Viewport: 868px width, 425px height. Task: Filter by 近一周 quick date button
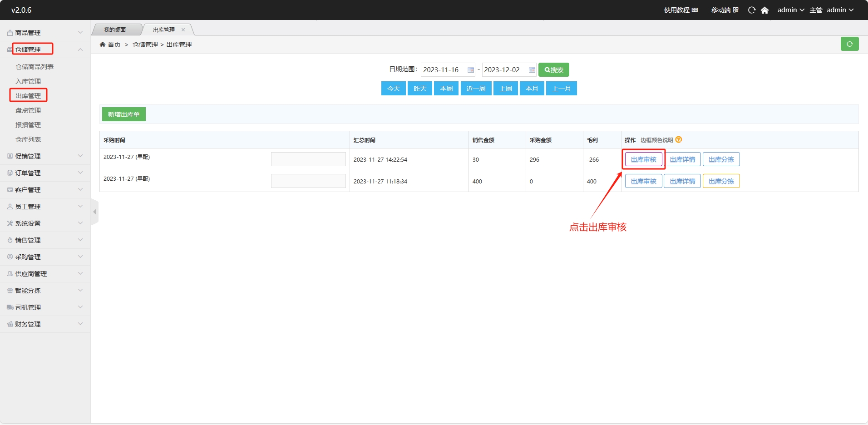tap(476, 89)
